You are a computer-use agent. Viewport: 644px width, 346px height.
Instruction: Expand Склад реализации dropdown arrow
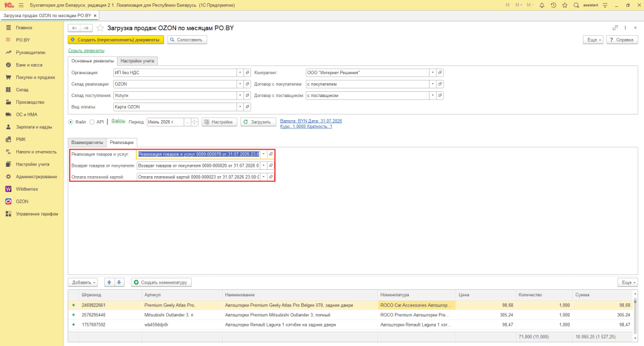coord(240,84)
